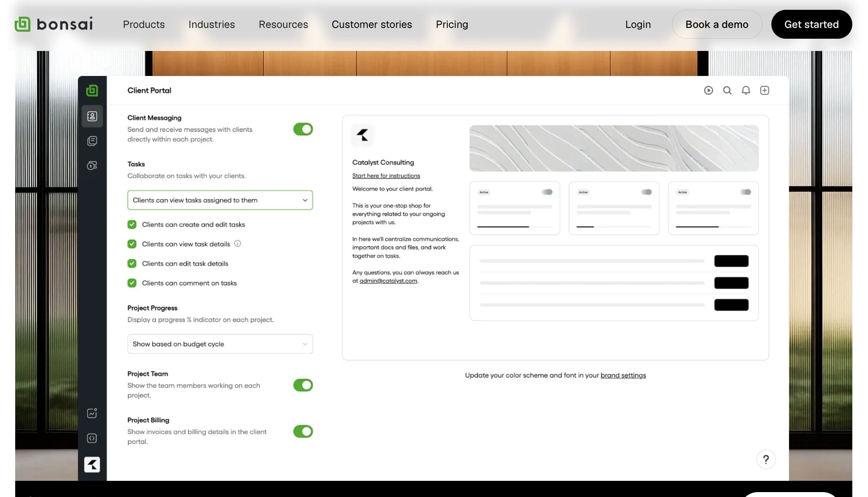Click the info icon beside task details

(237, 244)
